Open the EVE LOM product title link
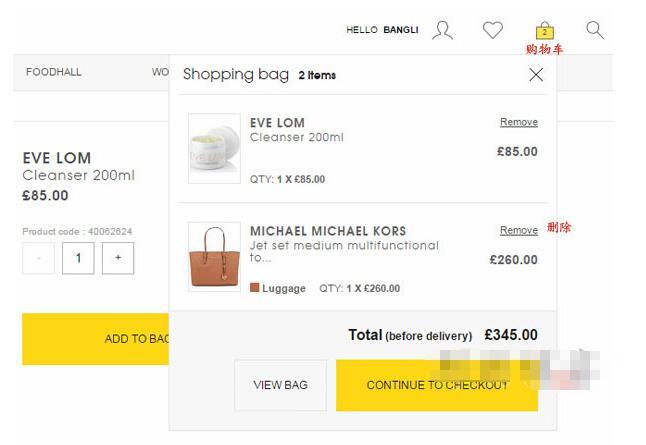Screen dimensions: 646x445 click(x=277, y=123)
